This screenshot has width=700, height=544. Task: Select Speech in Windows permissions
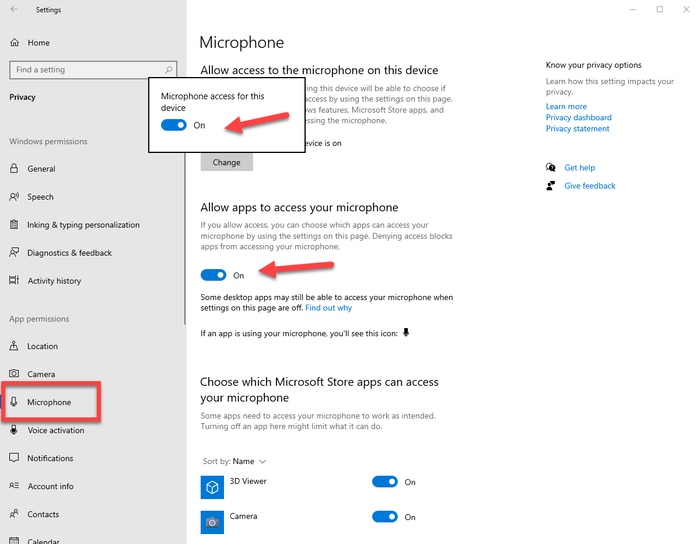40,197
